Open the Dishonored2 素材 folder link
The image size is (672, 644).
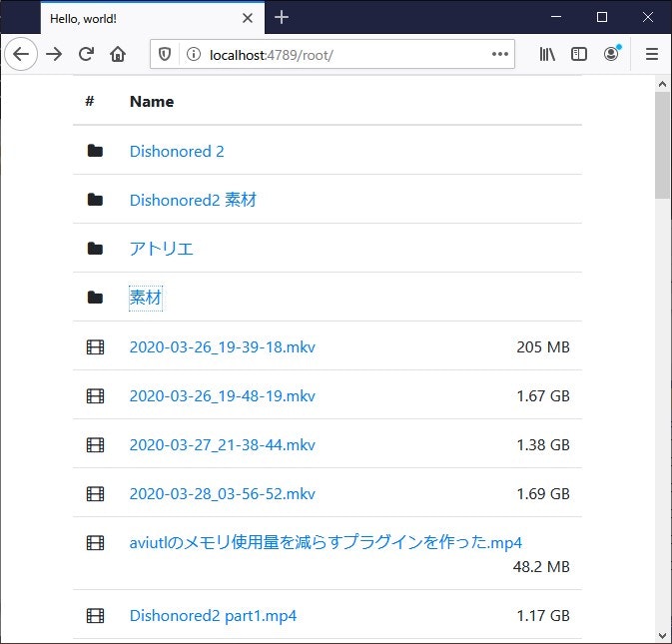tap(193, 200)
